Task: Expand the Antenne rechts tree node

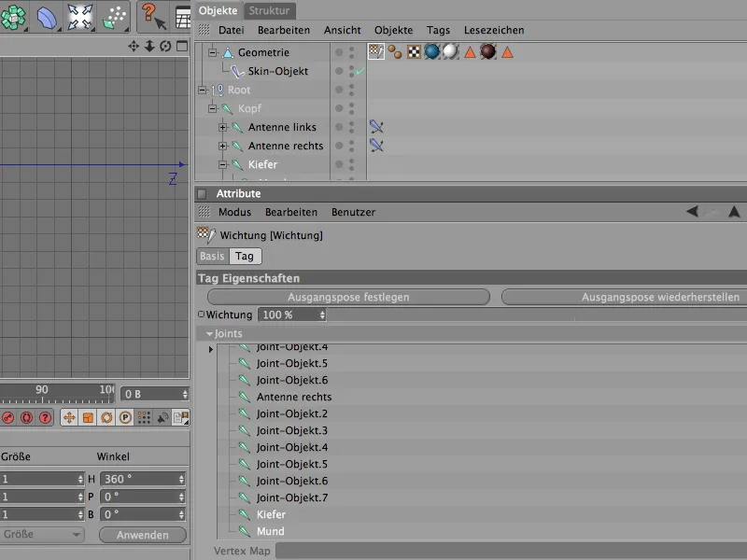Action: 222,146
